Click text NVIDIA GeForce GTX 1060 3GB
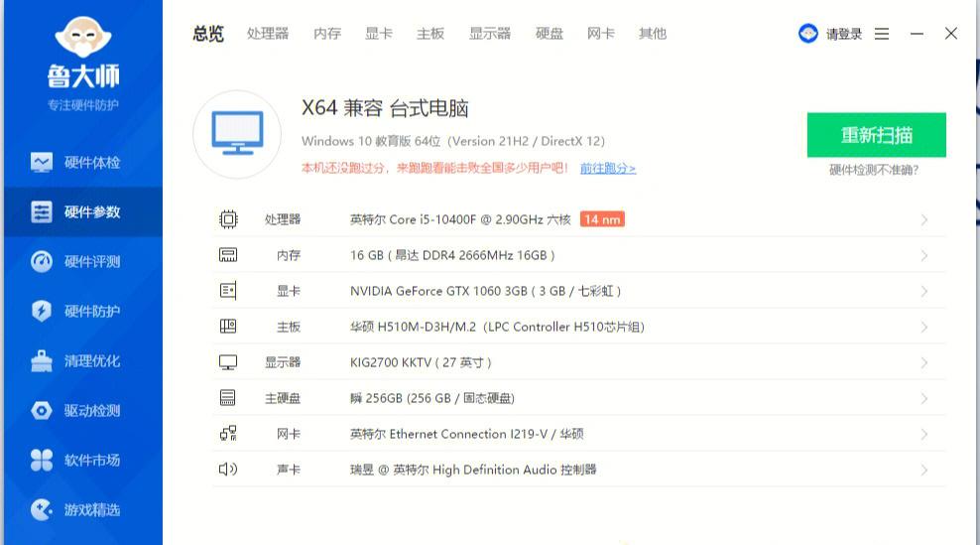This screenshot has width=980, height=545. (x=438, y=291)
